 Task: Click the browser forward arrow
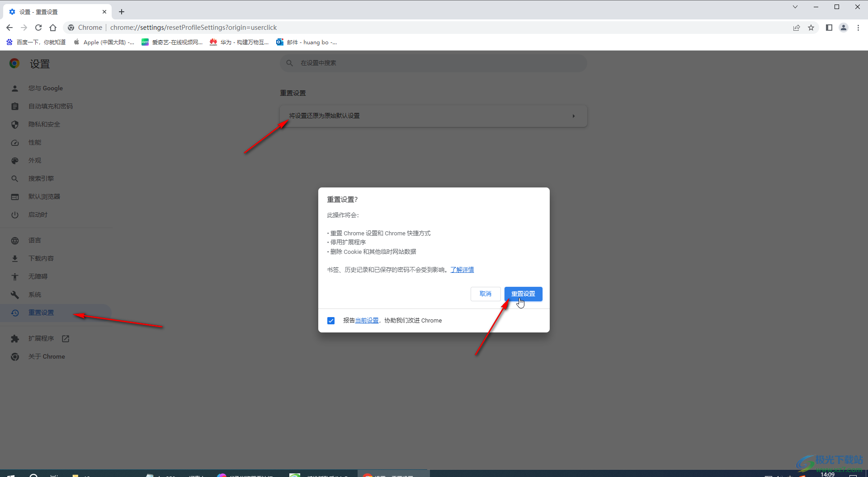[x=24, y=28]
